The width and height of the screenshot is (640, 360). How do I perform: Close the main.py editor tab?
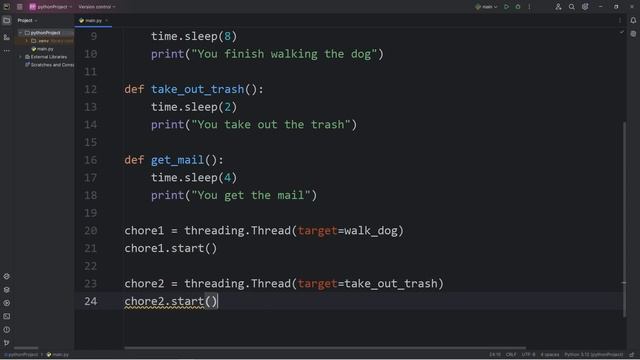[107, 20]
